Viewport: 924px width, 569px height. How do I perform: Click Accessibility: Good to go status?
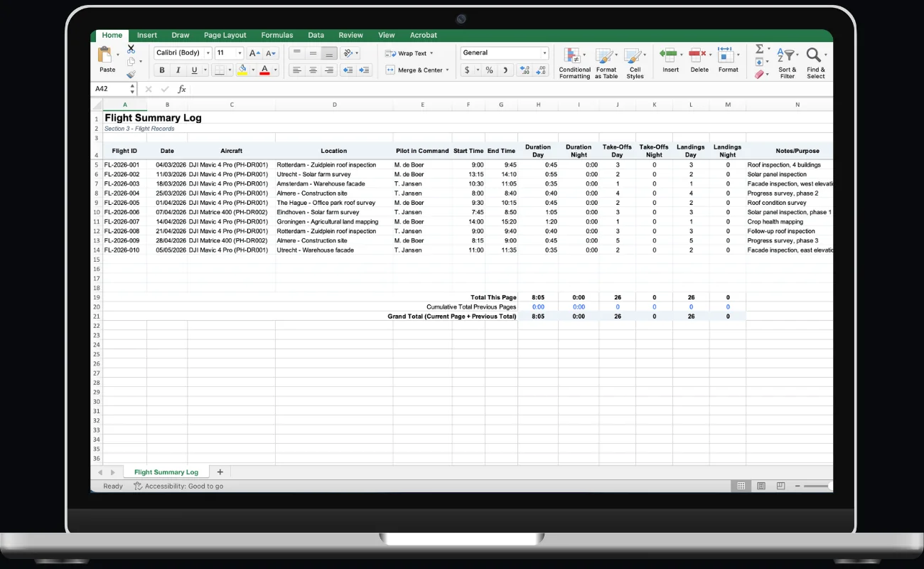pyautogui.click(x=178, y=486)
